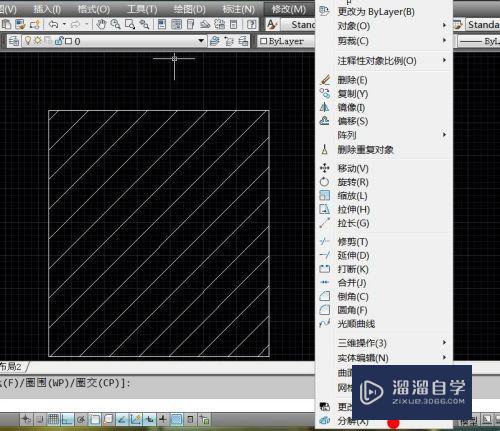500x431 pixels.
Task: Choose 旋转(R) rotate in Modify menu
Action: [383, 182]
